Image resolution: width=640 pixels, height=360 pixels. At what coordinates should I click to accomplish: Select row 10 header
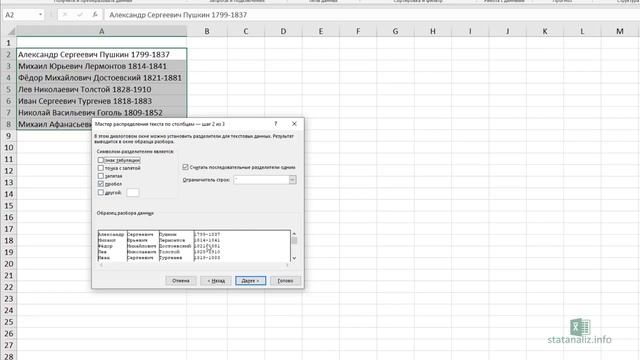point(8,147)
